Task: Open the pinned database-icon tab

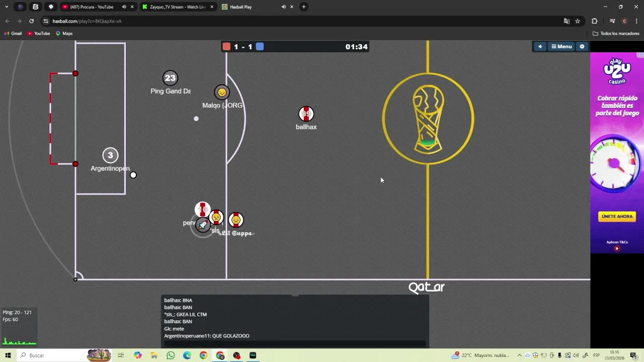Action: [35, 7]
